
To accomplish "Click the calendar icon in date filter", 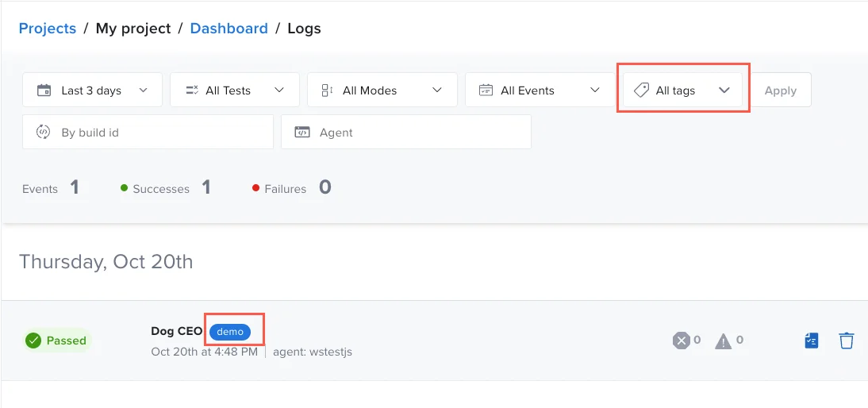I will coord(44,90).
